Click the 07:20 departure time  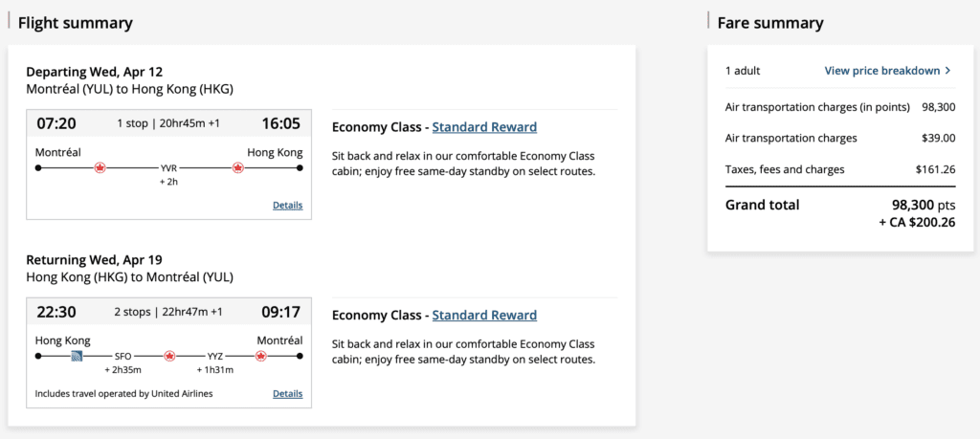(56, 123)
